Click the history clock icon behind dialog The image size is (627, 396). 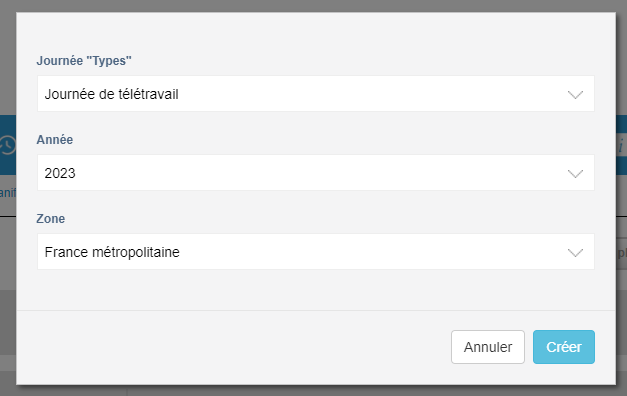tap(7, 145)
